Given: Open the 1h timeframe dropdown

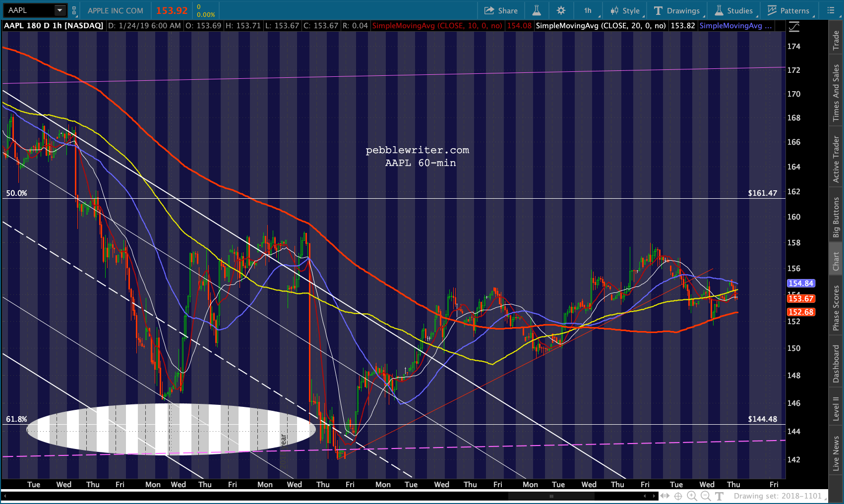Looking at the screenshot, I should (x=589, y=10).
